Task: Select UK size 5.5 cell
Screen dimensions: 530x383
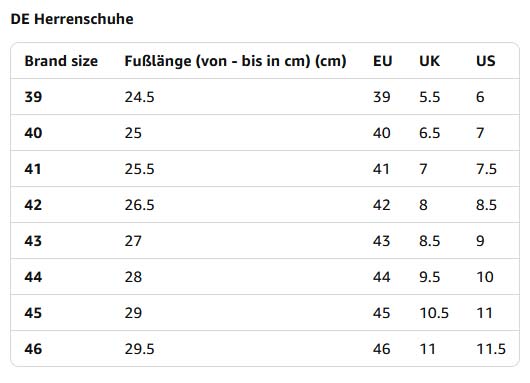Action: coord(430,97)
